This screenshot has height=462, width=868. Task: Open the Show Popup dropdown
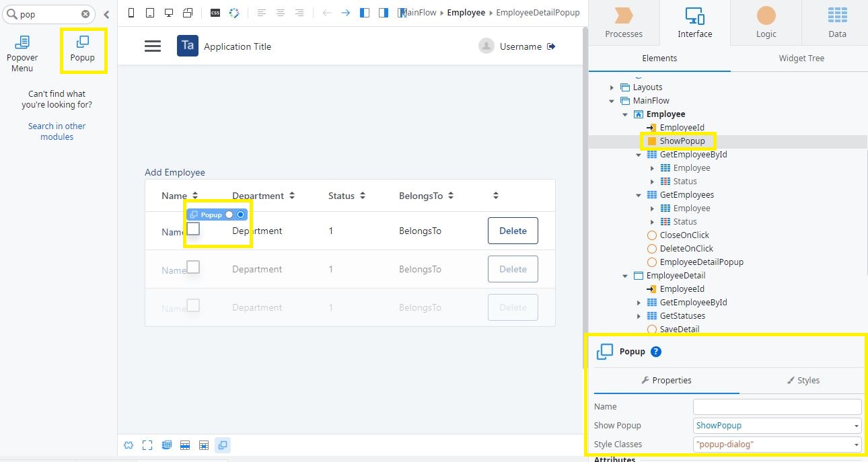(855, 425)
